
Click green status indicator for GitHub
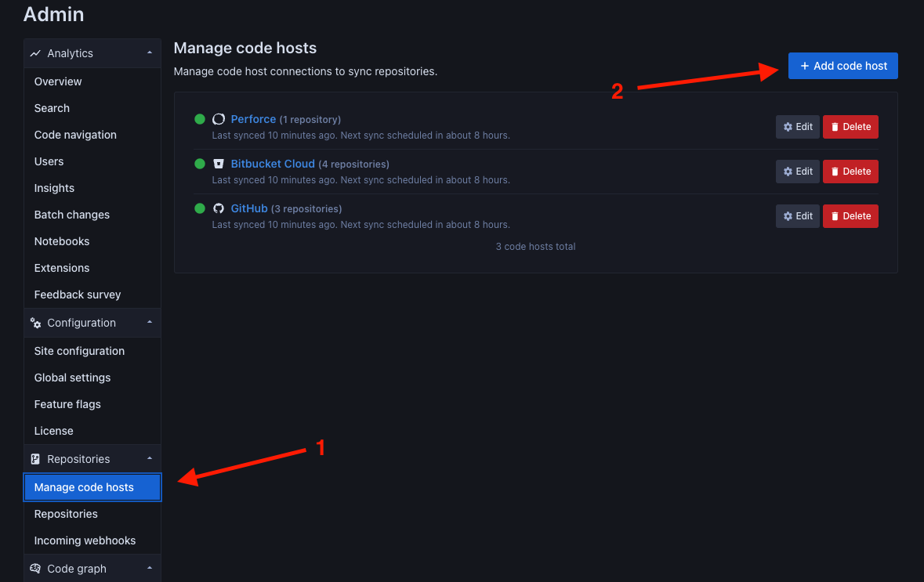(x=200, y=208)
